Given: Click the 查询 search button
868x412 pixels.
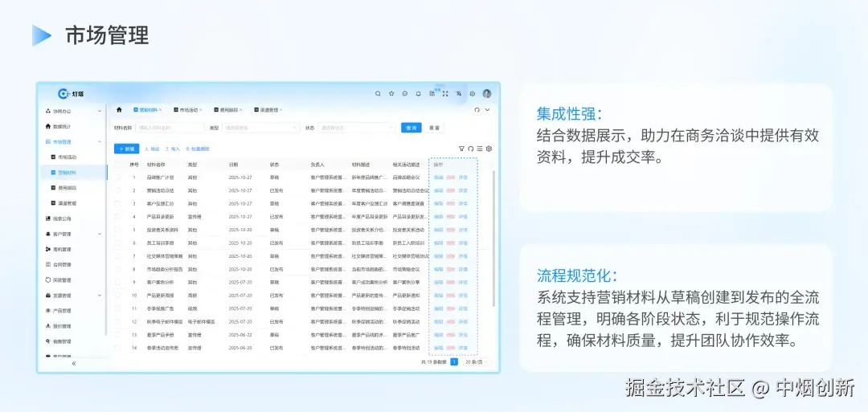Looking at the screenshot, I should click(x=411, y=128).
